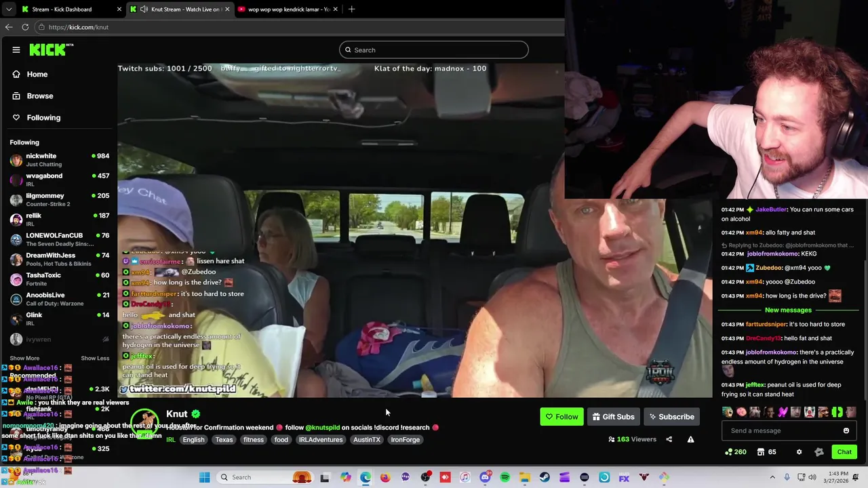The width and height of the screenshot is (868, 488).
Task: Subscribe to Knut's channel
Action: (671, 417)
